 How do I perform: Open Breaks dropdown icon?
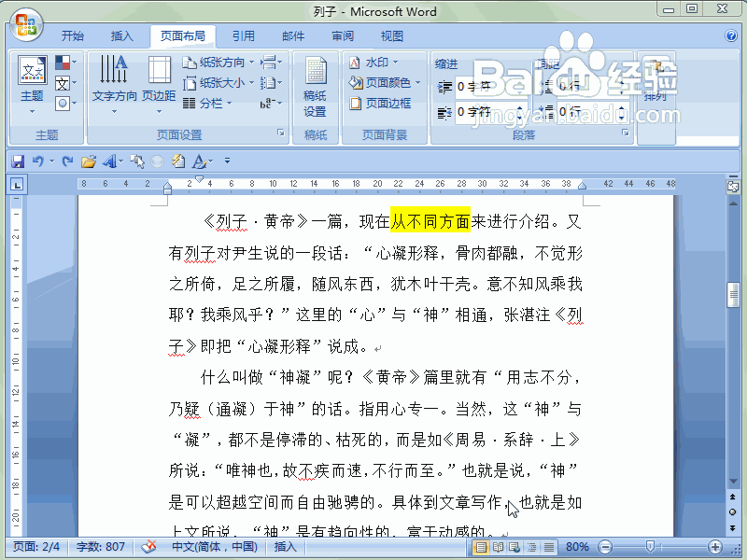coord(271,63)
